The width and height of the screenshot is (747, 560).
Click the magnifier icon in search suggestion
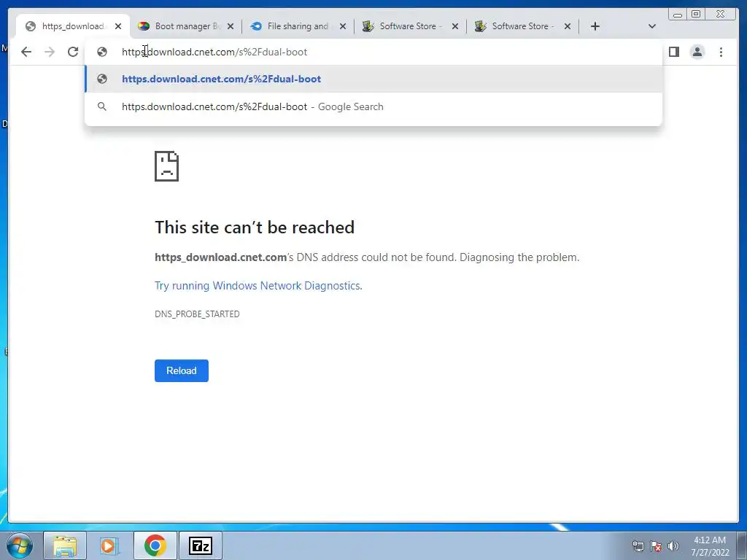coord(102,106)
